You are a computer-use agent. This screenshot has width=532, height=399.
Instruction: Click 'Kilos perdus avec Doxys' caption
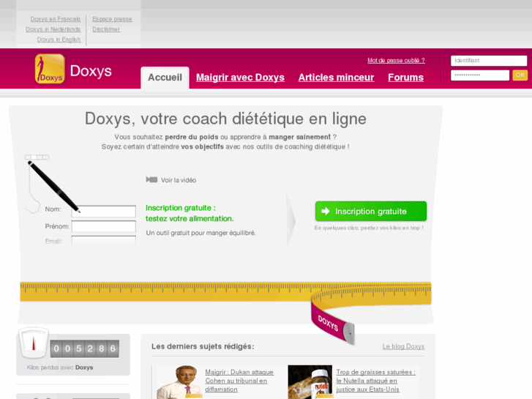[60, 368]
